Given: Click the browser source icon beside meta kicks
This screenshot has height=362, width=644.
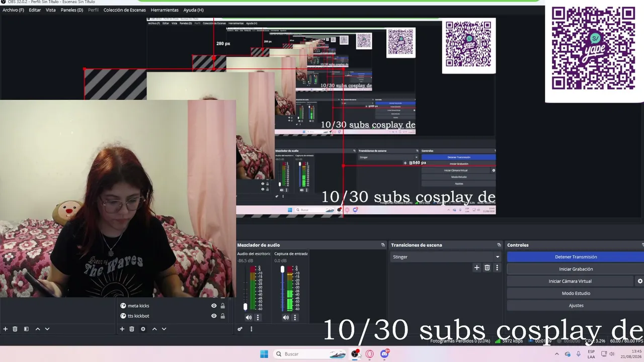Looking at the screenshot, I should pos(123,306).
